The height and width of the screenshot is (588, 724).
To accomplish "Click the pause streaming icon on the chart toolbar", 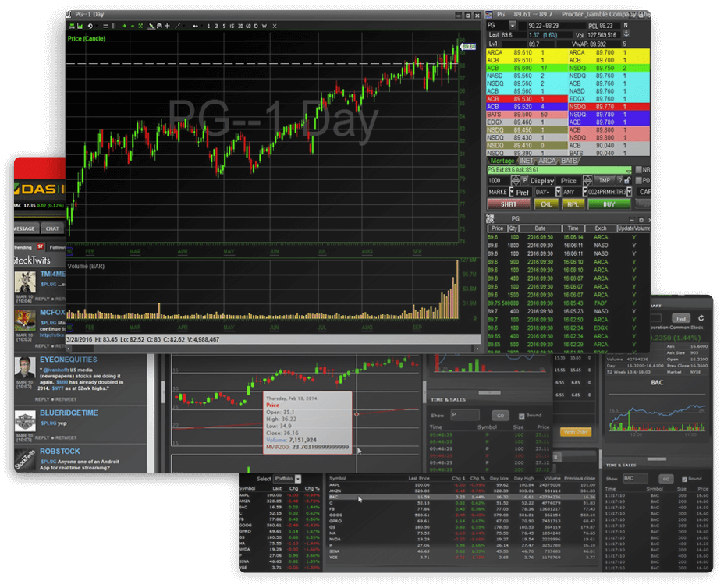I will pyautogui.click(x=115, y=25).
